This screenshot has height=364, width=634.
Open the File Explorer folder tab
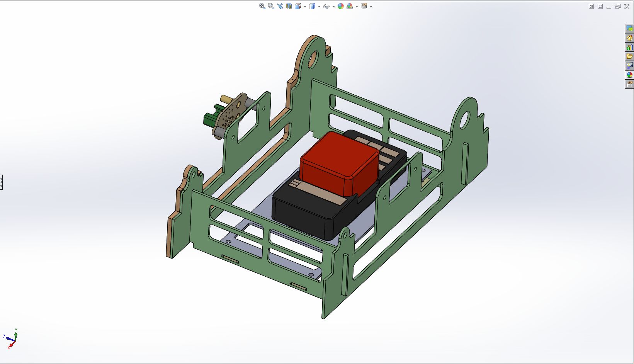click(629, 56)
